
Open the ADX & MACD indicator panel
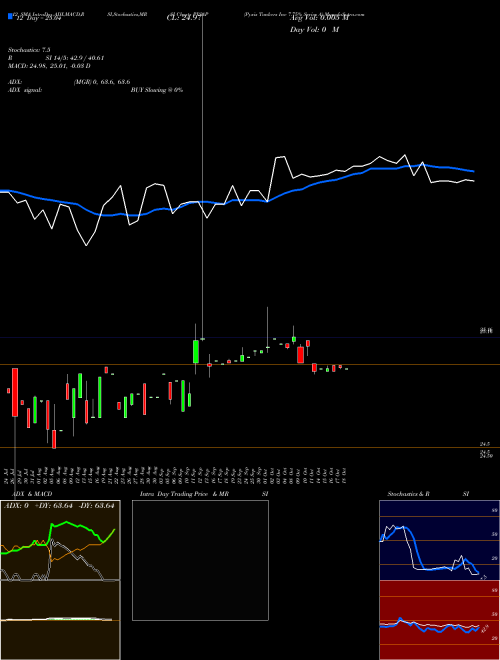(60, 540)
